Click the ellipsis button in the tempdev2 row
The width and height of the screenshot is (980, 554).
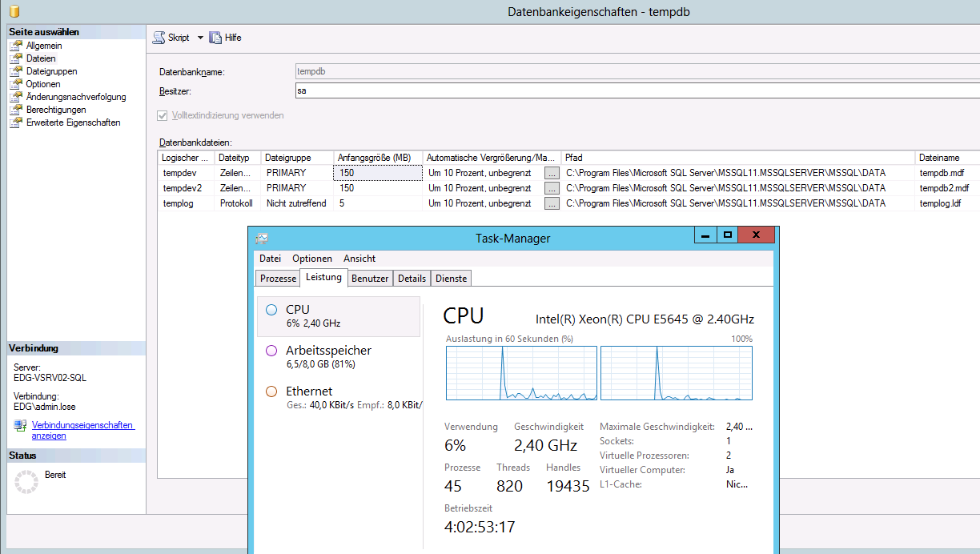(552, 188)
